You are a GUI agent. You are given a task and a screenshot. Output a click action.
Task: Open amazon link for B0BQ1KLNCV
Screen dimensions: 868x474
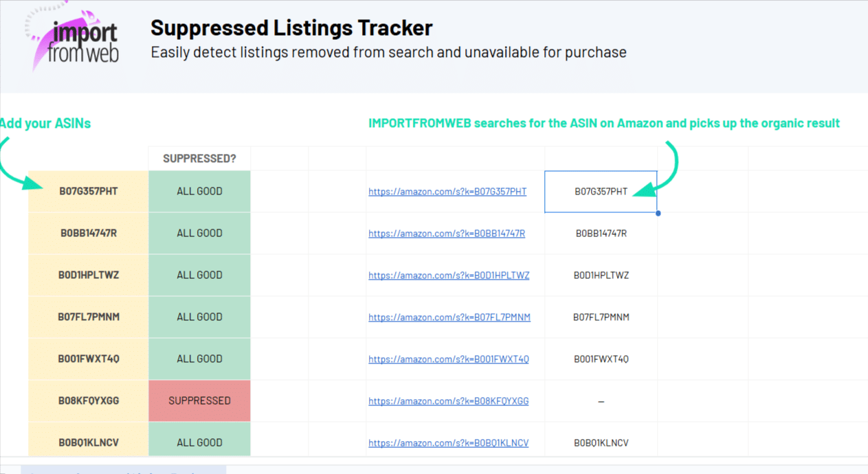click(x=449, y=443)
